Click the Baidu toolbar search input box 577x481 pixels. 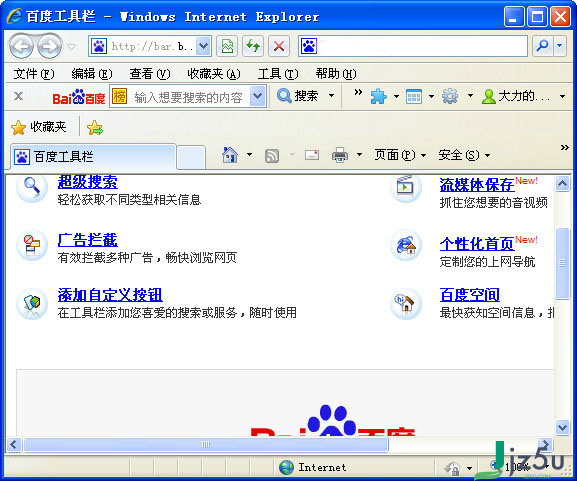(188, 97)
